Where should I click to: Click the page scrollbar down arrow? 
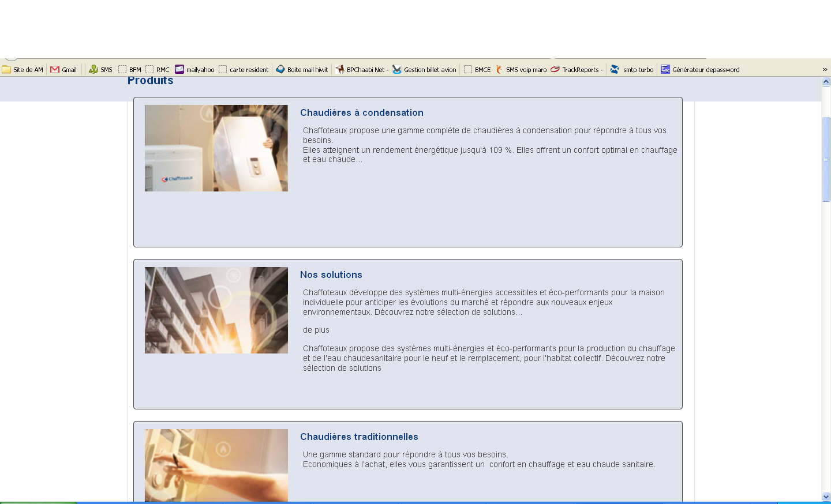click(826, 497)
